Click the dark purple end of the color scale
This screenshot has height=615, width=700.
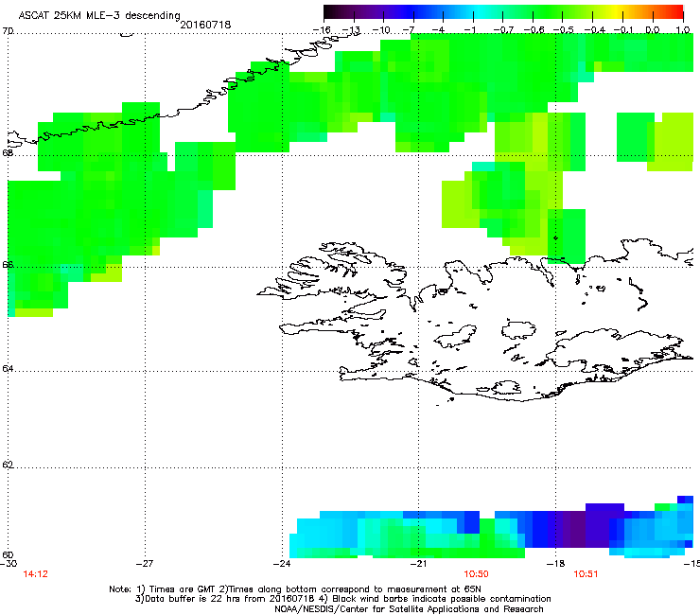[333, 12]
